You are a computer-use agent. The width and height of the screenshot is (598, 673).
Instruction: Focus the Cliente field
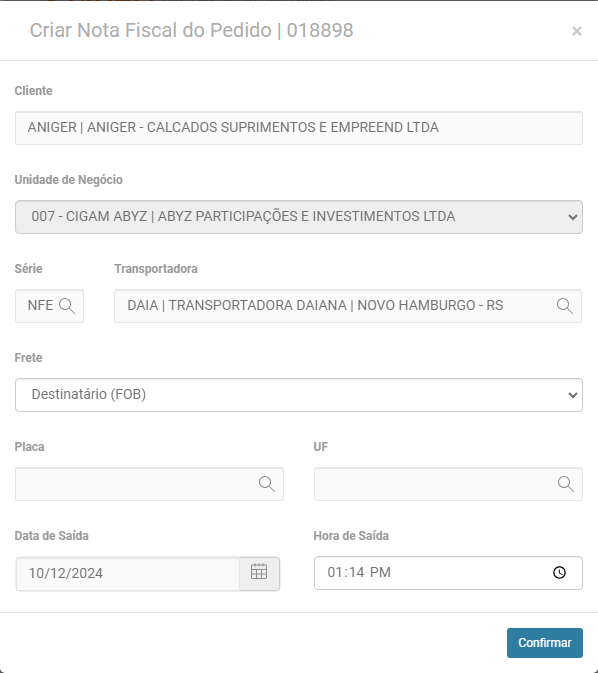[299, 128]
